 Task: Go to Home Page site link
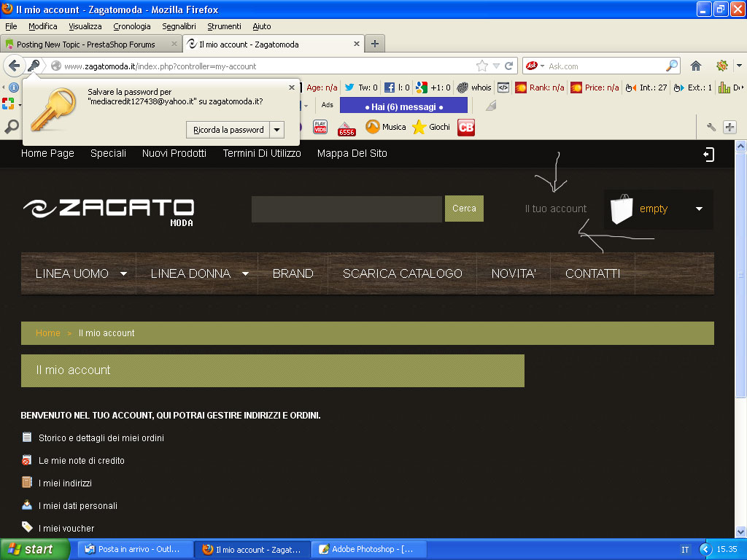coord(47,153)
